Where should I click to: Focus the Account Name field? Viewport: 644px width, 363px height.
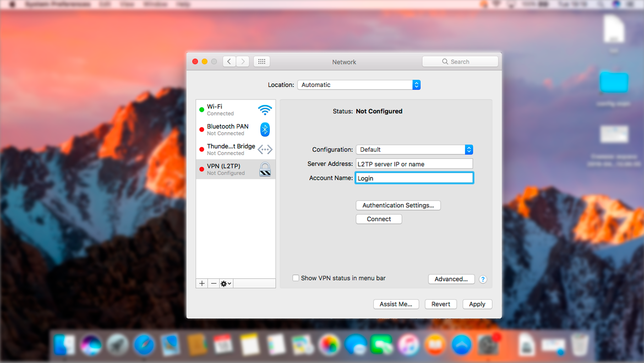(x=414, y=178)
